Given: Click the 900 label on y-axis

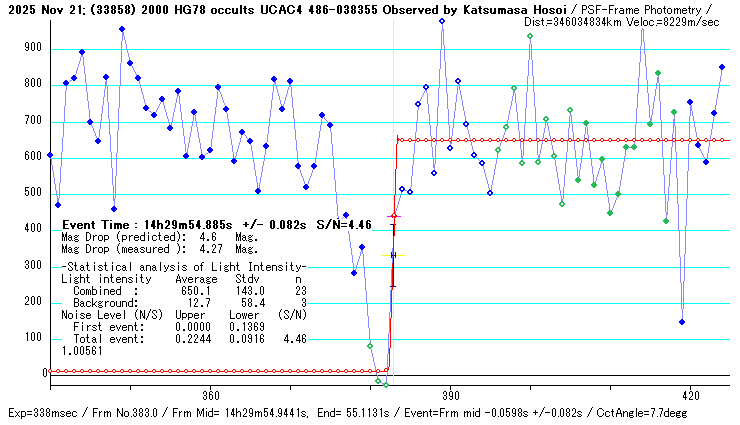Looking at the screenshot, I should tap(35, 48).
